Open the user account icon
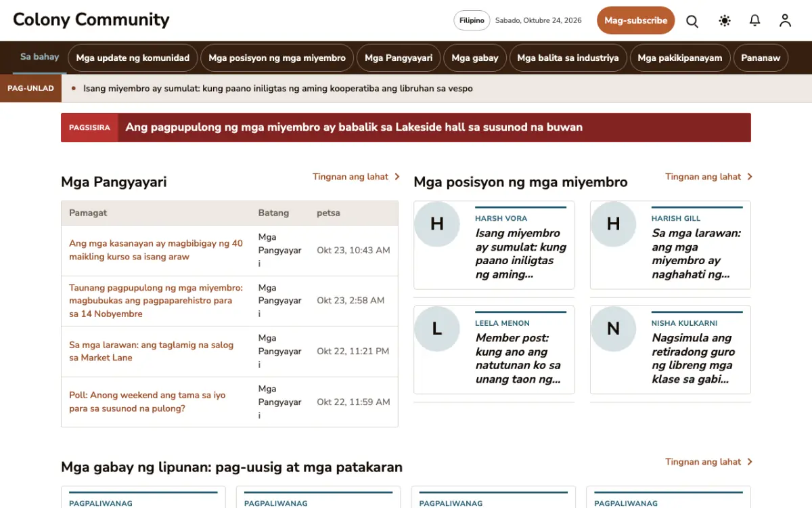812x508 pixels. pyautogui.click(x=785, y=21)
